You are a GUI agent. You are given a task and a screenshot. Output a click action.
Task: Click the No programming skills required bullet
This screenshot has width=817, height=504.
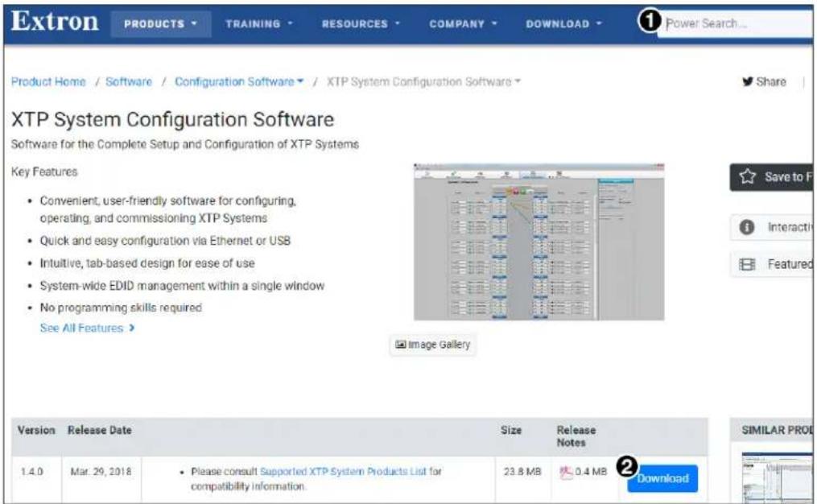(x=121, y=308)
